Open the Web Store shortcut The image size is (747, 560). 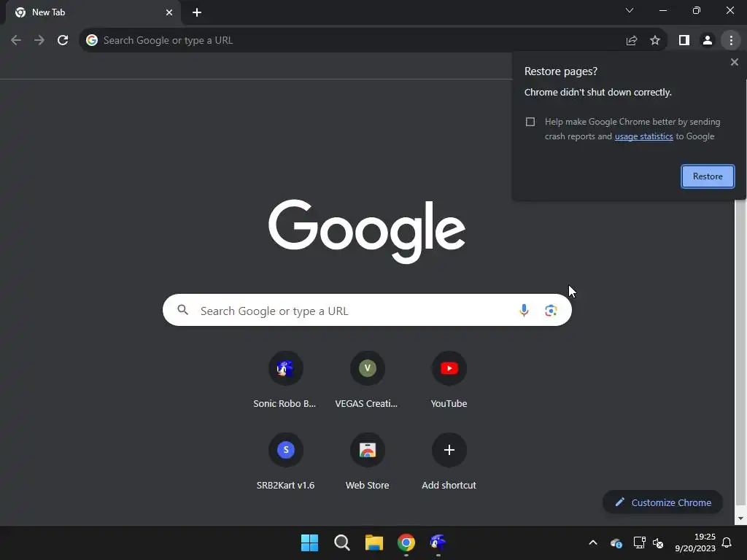tap(367, 462)
